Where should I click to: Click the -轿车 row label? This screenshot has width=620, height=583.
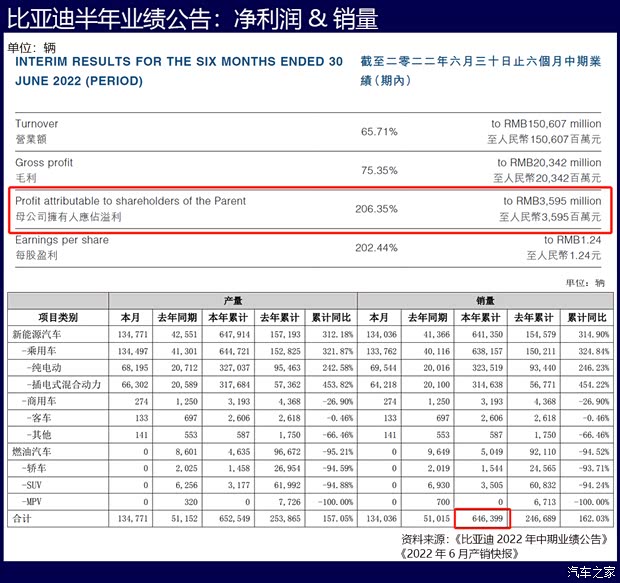point(34,468)
